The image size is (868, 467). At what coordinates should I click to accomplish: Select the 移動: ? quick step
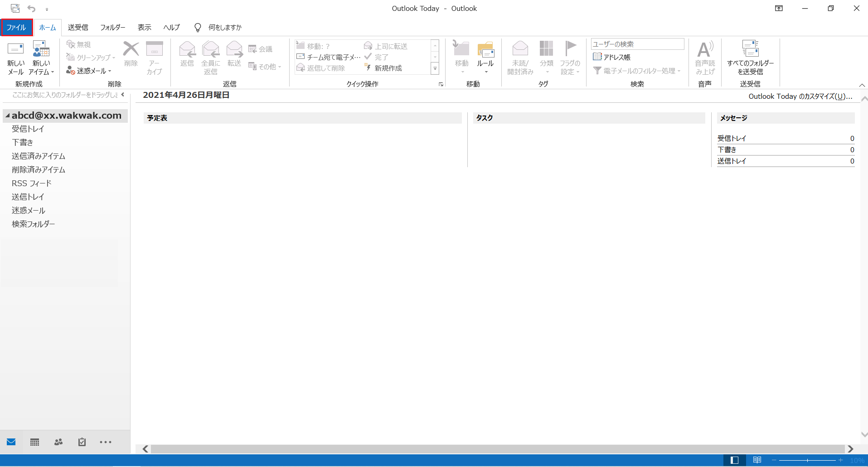313,46
